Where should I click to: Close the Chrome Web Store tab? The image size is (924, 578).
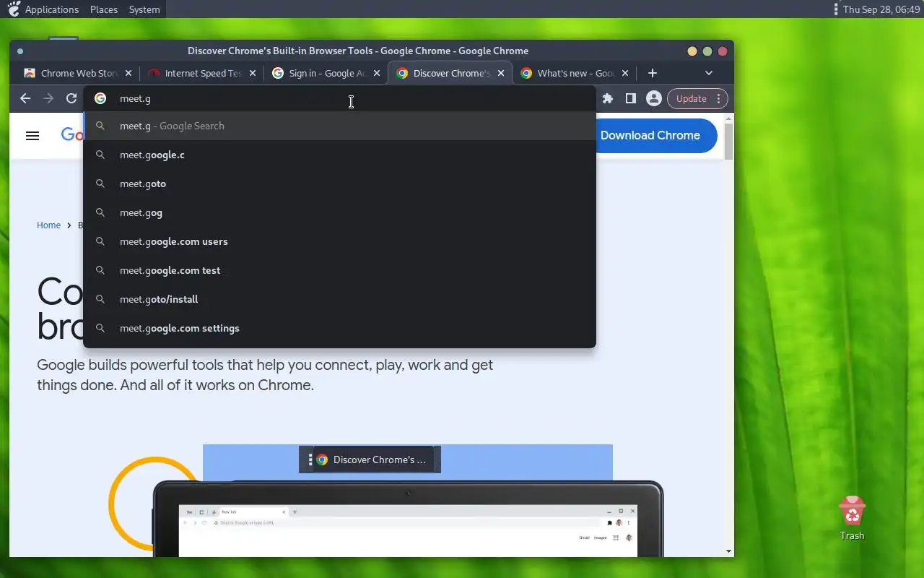pos(128,73)
